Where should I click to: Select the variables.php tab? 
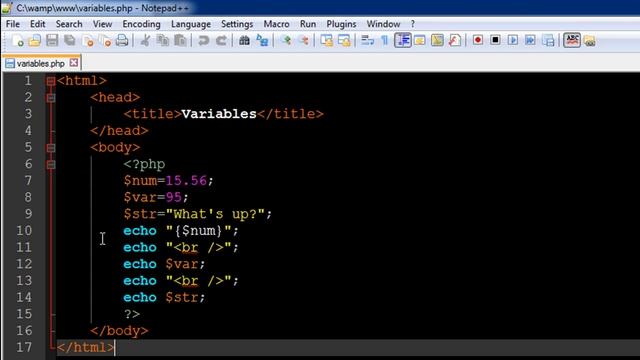[x=41, y=63]
